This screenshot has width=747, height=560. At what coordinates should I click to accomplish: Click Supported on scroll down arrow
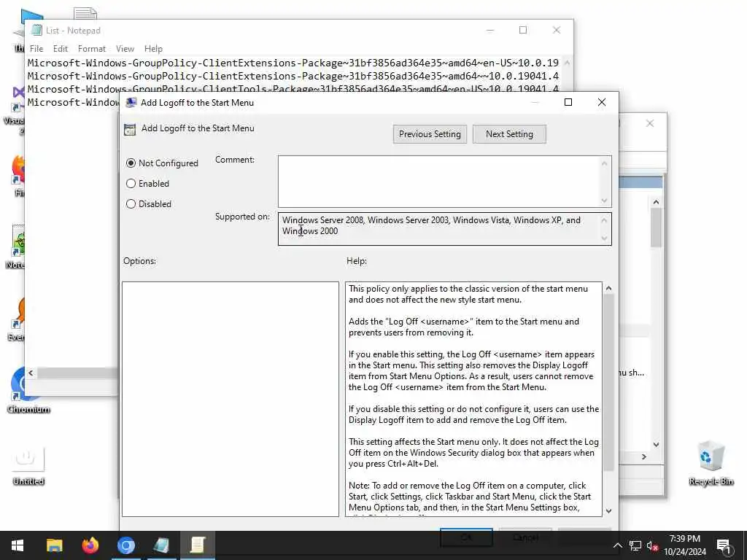tap(605, 238)
